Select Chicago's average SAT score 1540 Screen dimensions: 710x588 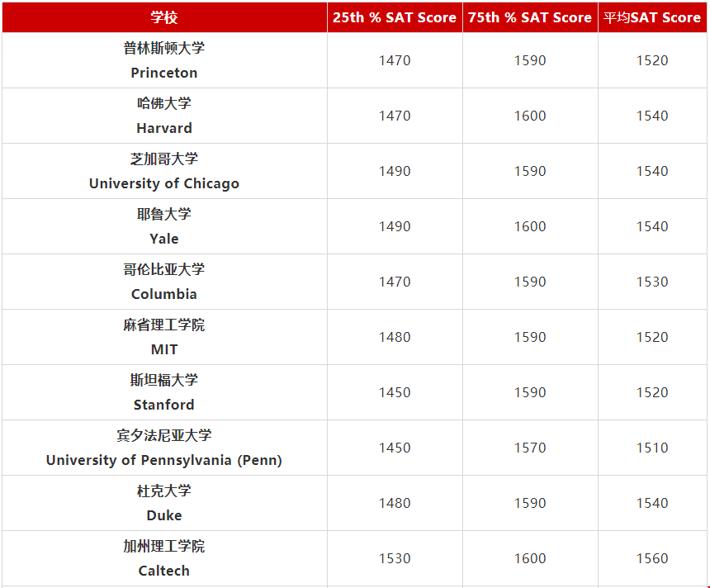[x=652, y=171]
